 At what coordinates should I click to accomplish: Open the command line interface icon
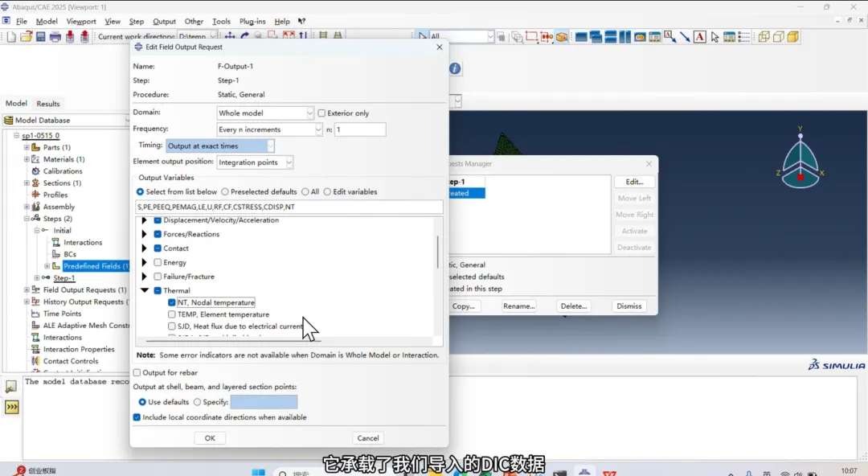coord(11,408)
